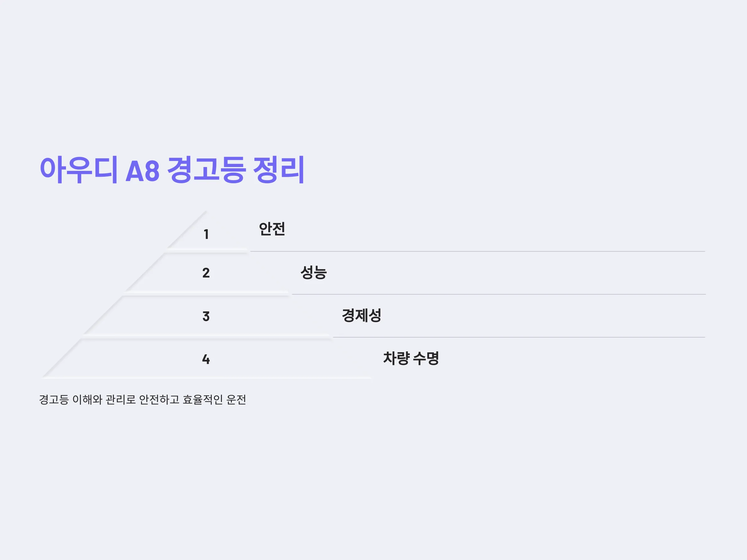Select pyramid tier number 4

pyautogui.click(x=206, y=359)
